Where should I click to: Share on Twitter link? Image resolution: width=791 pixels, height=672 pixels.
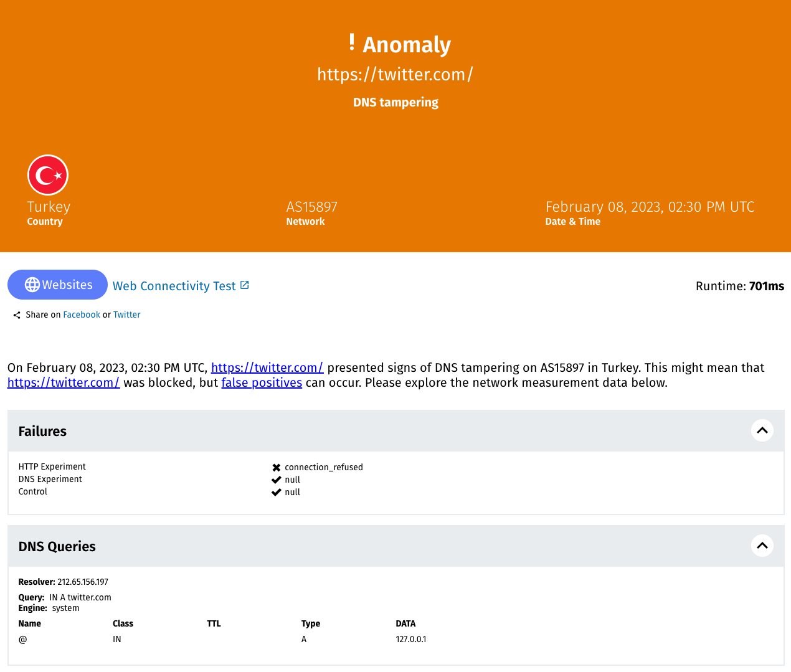127,315
